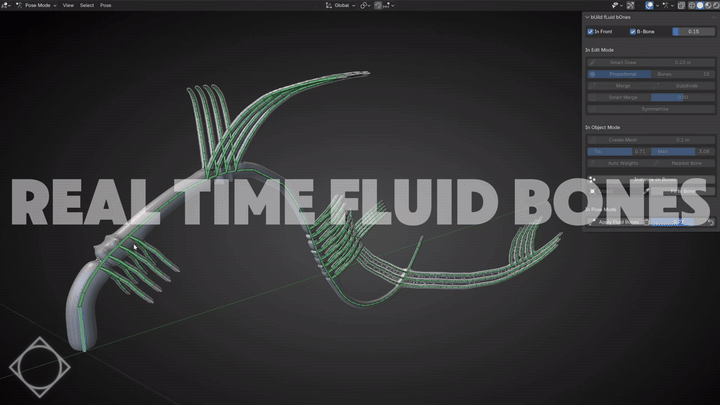Click the Auto Weights button
The height and width of the screenshot is (405, 720).
[619, 163]
